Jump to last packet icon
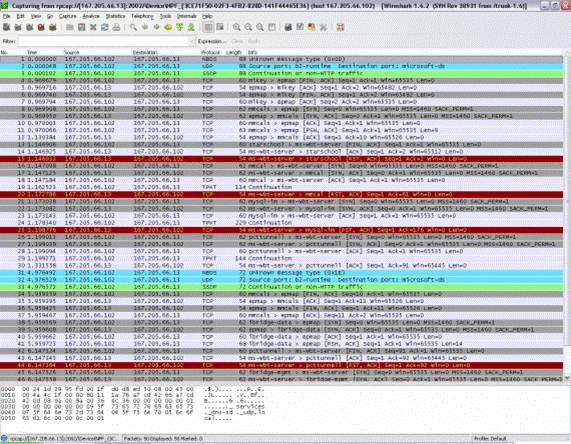Screen dimensions: 571x444 pyautogui.click(x=191, y=27)
